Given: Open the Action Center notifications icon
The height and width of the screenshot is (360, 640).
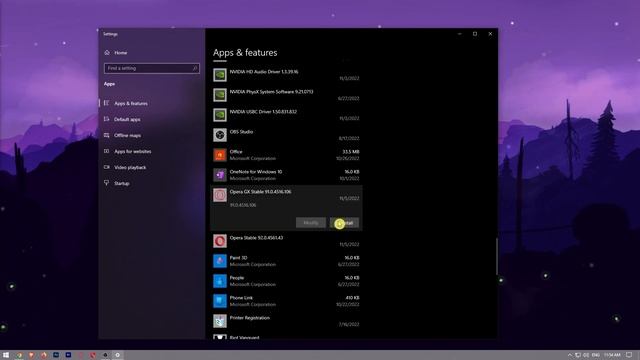Looking at the screenshot, I should pyautogui.click(x=629, y=355).
